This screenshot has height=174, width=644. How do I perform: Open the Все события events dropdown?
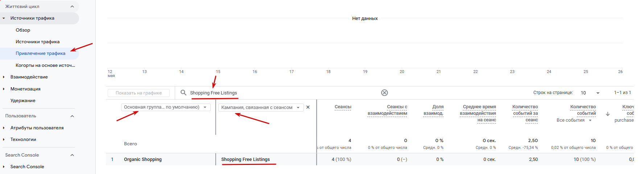(x=574, y=120)
